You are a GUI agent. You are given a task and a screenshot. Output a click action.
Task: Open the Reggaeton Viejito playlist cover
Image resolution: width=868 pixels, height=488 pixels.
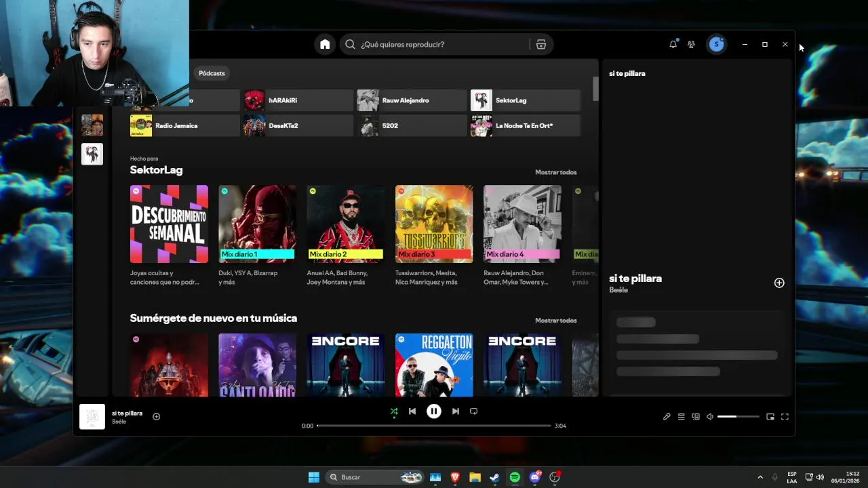[434, 365]
